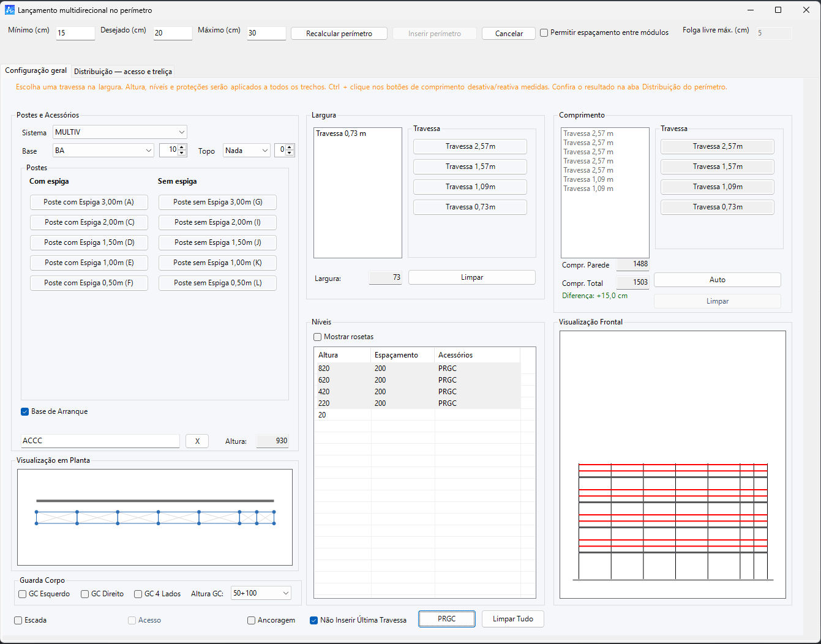Click the Mínimo (cm) input field
Screen dimensions: 821x644
click(x=76, y=33)
